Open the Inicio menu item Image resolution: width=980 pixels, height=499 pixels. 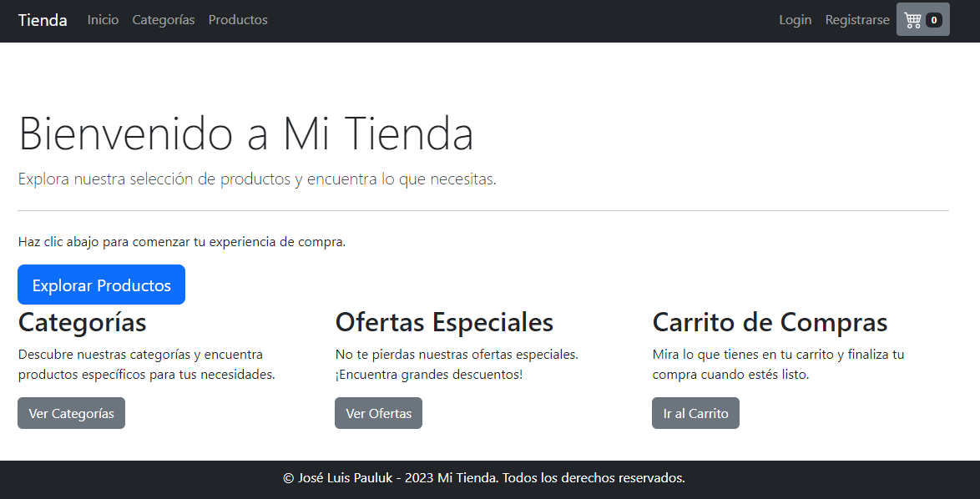(x=103, y=20)
